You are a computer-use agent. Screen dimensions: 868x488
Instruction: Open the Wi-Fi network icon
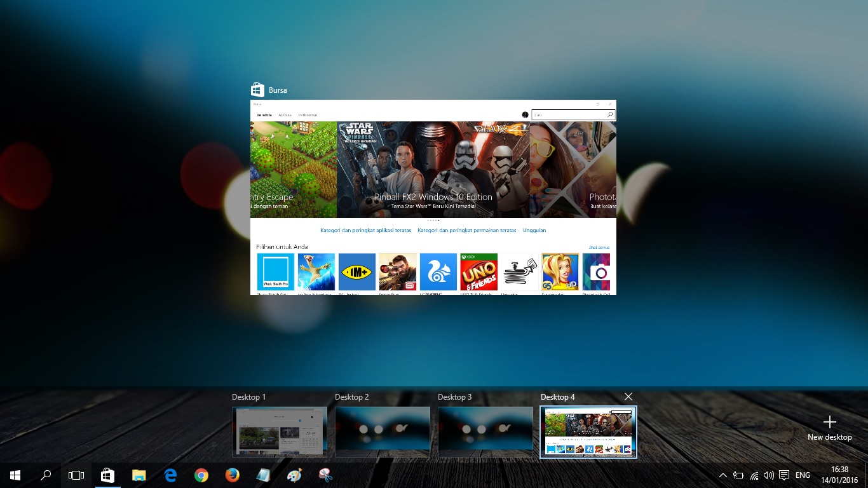point(754,475)
